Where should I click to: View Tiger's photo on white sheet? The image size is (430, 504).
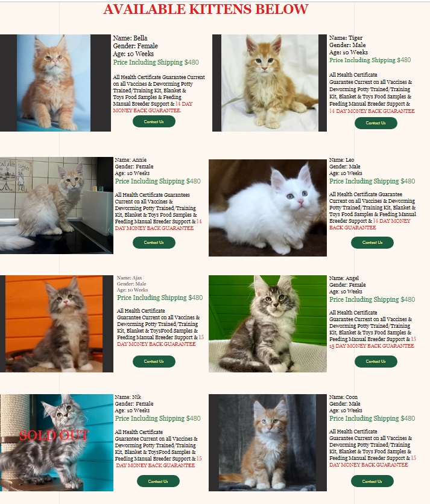[270, 83]
